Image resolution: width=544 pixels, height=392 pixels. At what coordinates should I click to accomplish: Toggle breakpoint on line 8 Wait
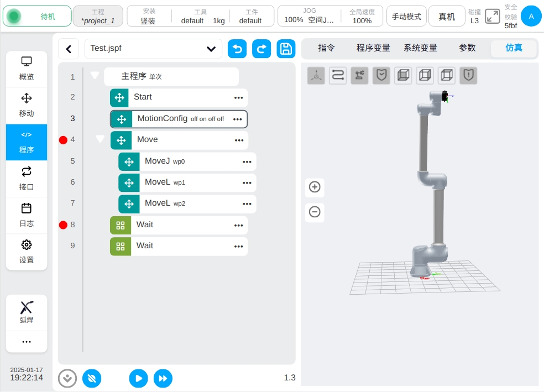click(63, 225)
